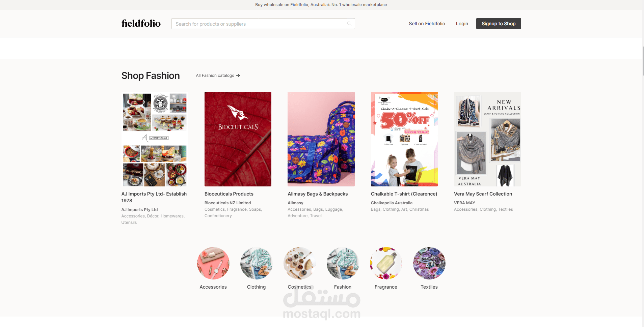Open the Accessories category circle icon
644x327 pixels.
(x=213, y=263)
